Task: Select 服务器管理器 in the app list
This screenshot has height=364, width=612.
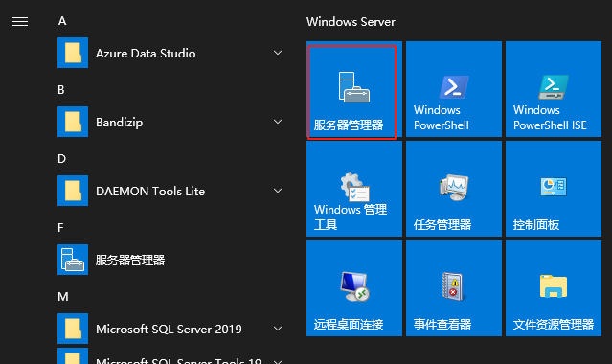Action: point(171,260)
